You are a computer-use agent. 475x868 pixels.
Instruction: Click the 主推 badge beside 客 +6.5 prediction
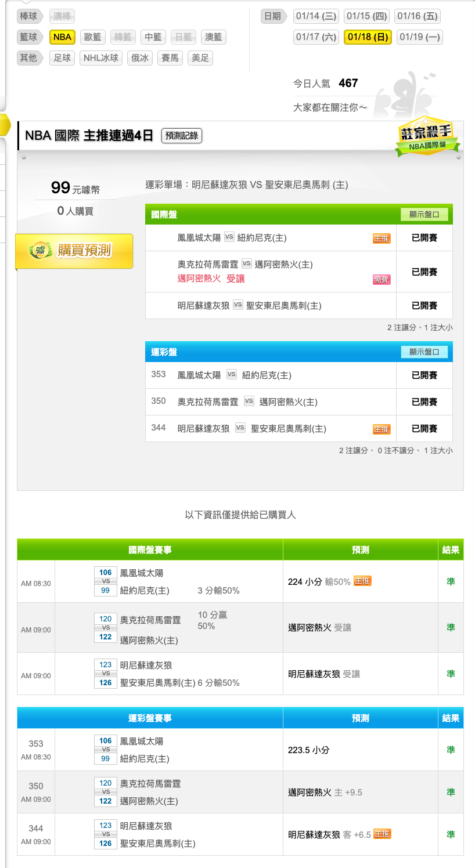tap(382, 834)
